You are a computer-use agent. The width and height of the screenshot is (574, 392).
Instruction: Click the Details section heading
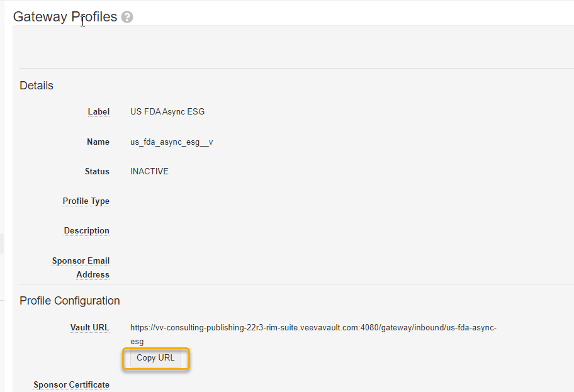pos(37,86)
